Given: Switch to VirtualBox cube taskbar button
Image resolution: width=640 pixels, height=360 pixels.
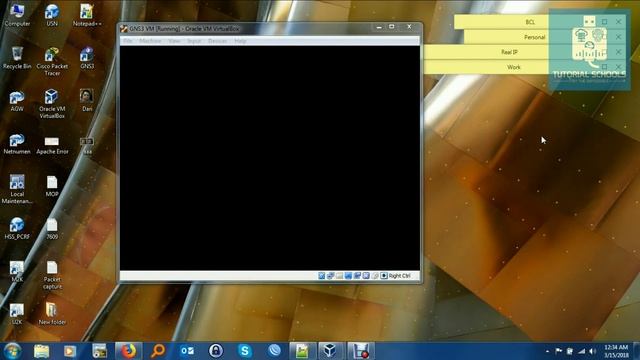Looking at the screenshot, I should (x=331, y=351).
